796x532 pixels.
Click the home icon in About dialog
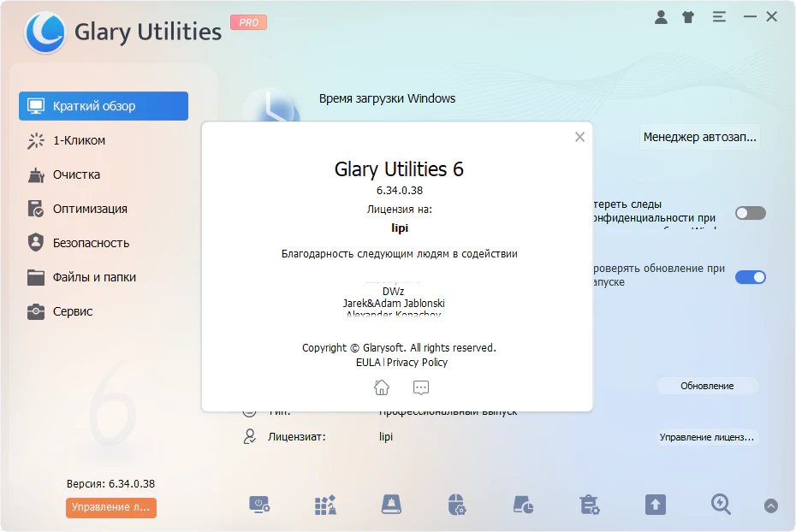click(382, 387)
